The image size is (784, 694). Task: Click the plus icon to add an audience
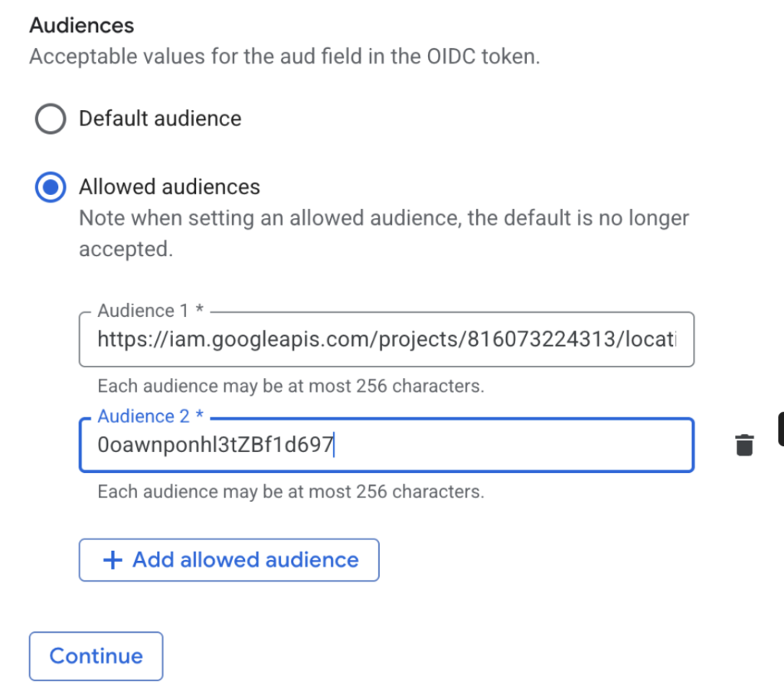112,559
